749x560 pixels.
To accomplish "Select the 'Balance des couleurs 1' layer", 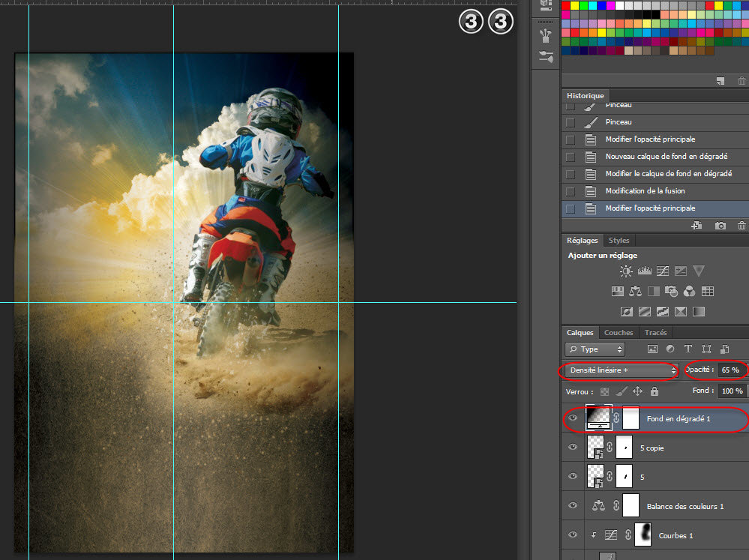I will pyautogui.click(x=685, y=506).
